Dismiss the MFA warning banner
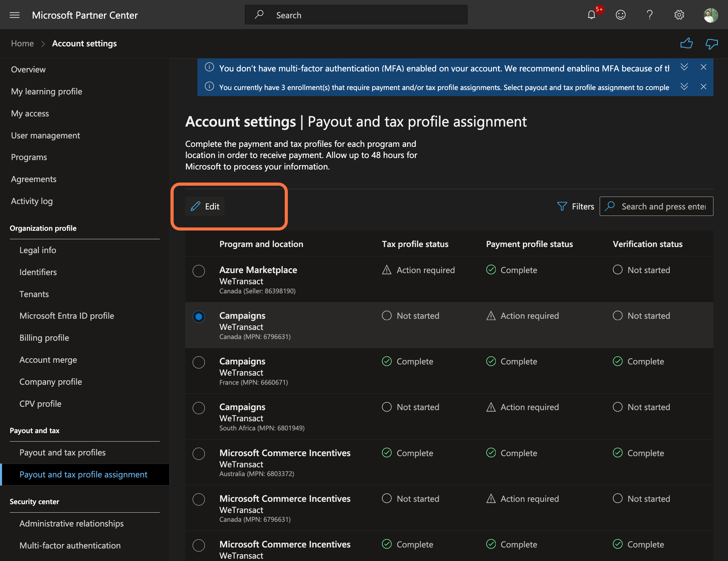The image size is (728, 561). tap(703, 67)
